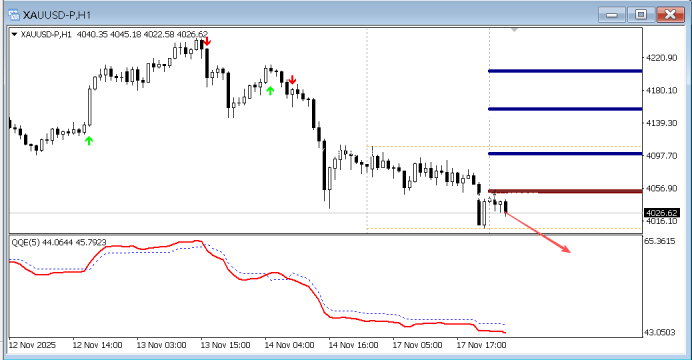
Task: Click the 13 Nov 15:00 time label
Action: [225, 345]
